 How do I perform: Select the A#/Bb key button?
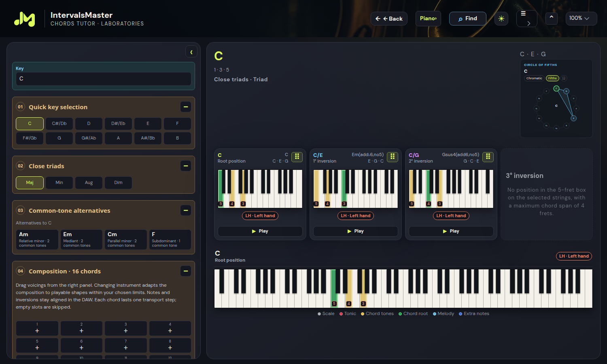148,138
